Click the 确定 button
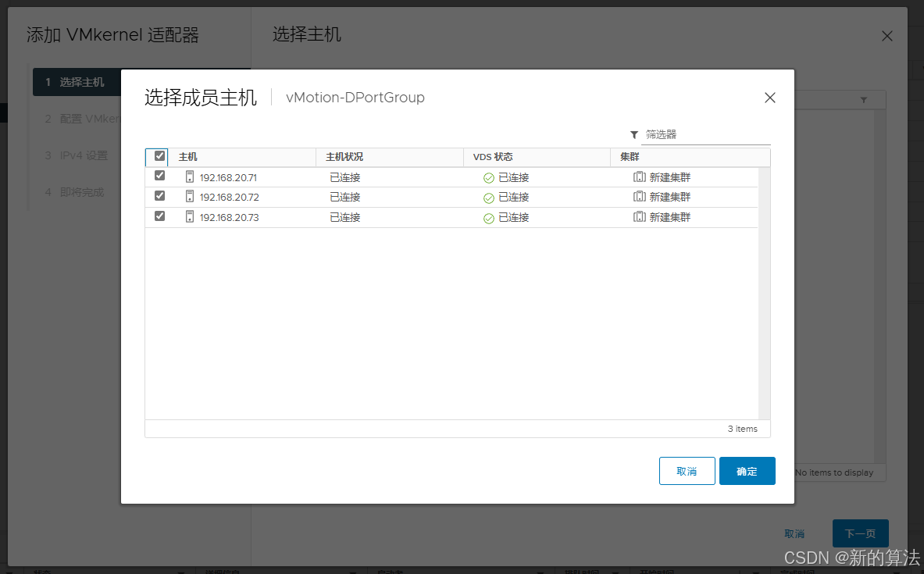The height and width of the screenshot is (574, 924). (x=747, y=471)
